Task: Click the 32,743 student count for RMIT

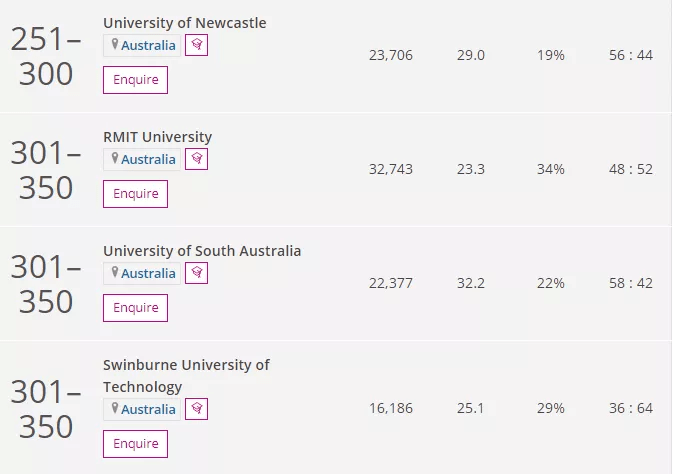Action: coord(390,169)
